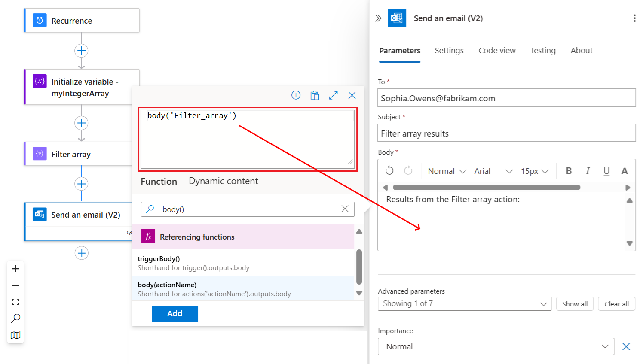Switch to the Dynamic content tab
This screenshot has height=364, width=643.
click(223, 181)
